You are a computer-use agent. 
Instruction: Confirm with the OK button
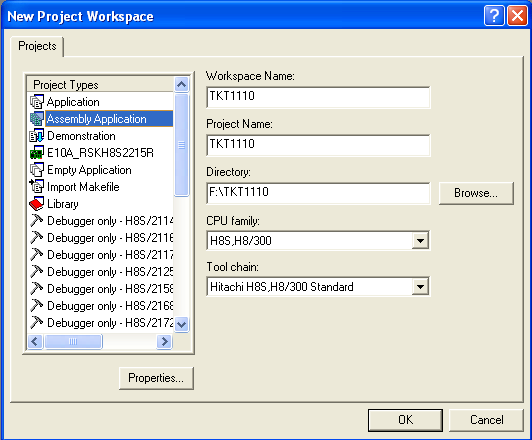tap(405, 420)
